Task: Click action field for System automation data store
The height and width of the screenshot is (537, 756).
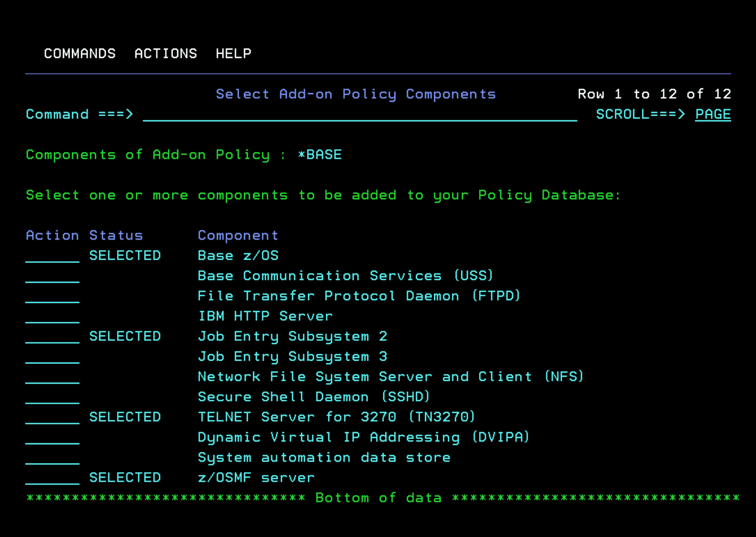Action: (x=53, y=458)
